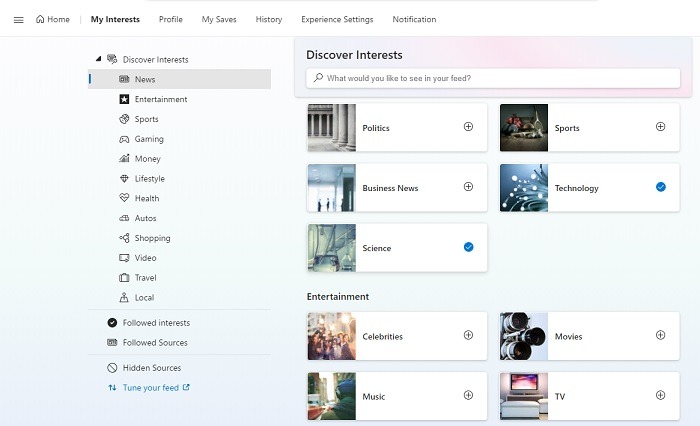
Task: Follow Movies with plus button
Action: coord(661,335)
